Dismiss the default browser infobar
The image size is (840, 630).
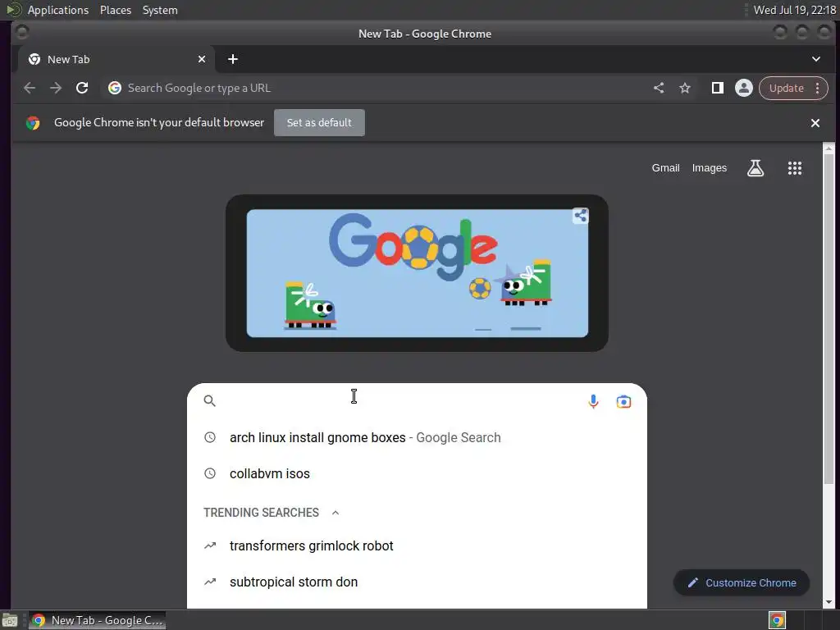(815, 123)
